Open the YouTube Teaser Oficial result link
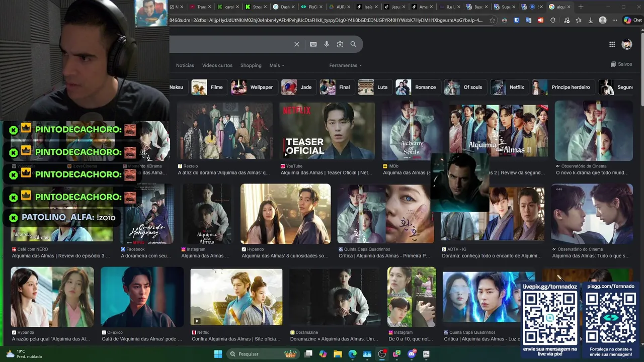 [327, 172]
